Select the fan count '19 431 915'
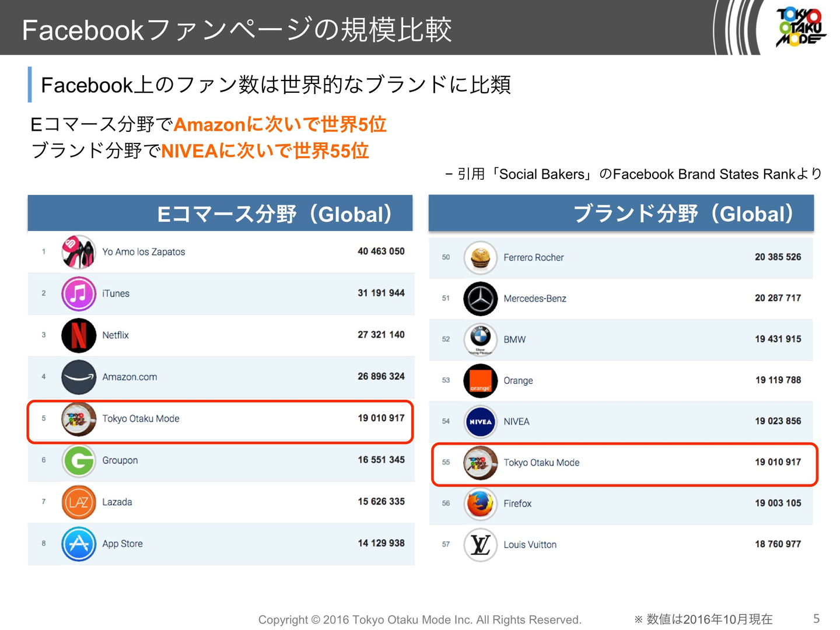This screenshot has height=630, width=840. pos(778,339)
